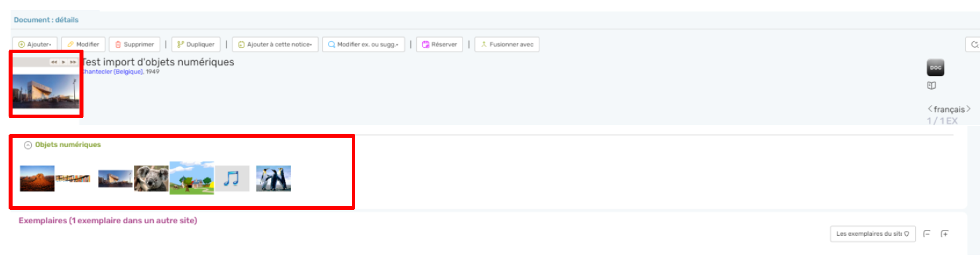Open the Chantecler (Belgique) publisher link
This screenshot has width=980, height=263.
coord(113,72)
